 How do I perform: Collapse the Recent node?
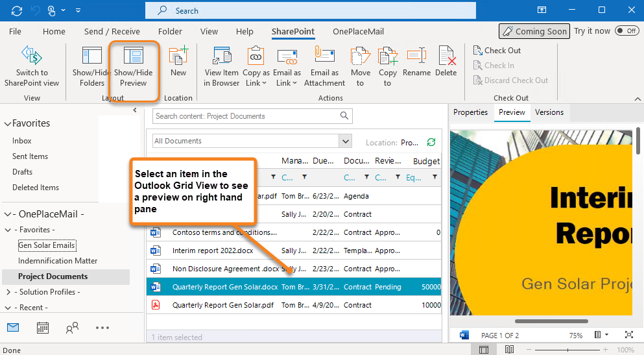coord(7,308)
